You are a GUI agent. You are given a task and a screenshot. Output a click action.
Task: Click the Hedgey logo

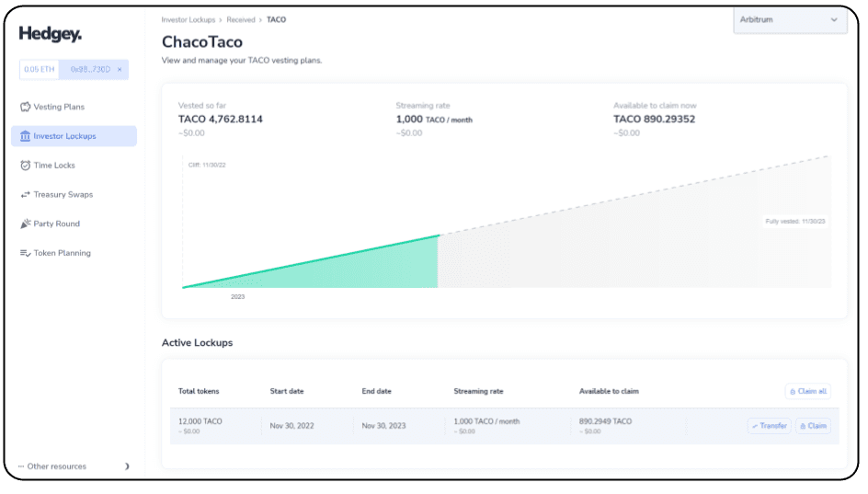(x=51, y=34)
